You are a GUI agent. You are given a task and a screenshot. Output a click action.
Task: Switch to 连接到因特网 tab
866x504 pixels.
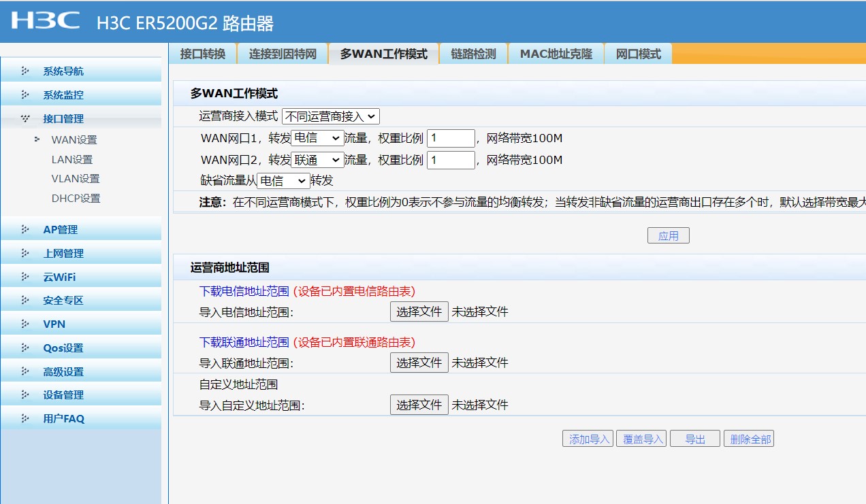283,54
